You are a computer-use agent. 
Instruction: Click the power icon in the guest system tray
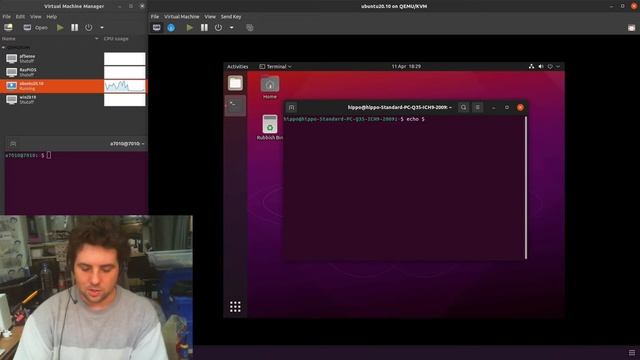tap(550, 66)
